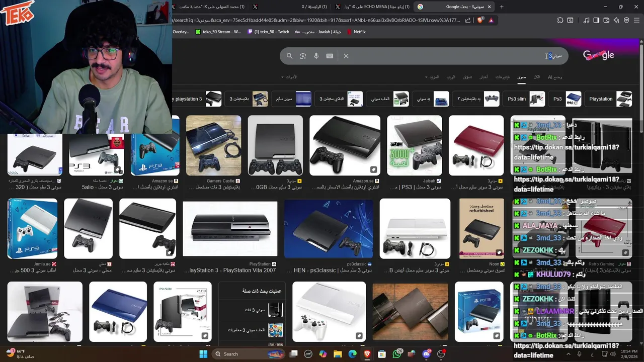Select the فيديوهات videos tab
644x362 pixels.
[x=502, y=77]
